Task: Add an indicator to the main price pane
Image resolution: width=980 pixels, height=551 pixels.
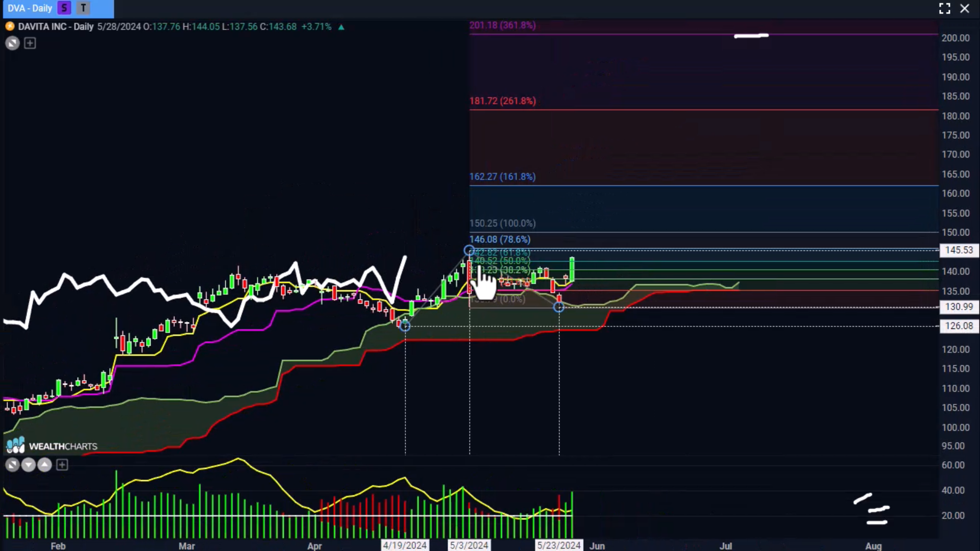Action: tap(30, 43)
